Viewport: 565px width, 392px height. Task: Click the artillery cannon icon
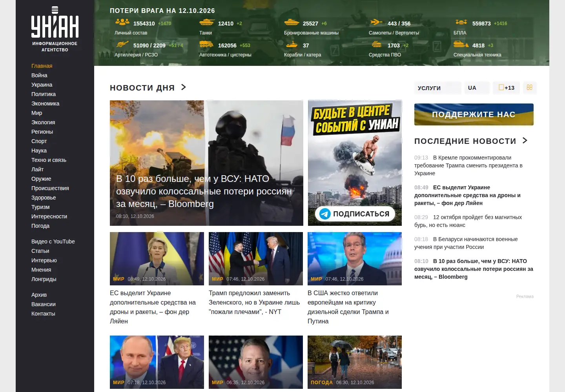(x=122, y=44)
